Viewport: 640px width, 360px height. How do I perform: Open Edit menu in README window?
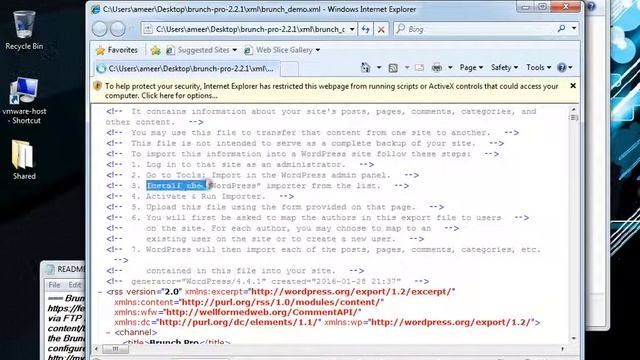click(74, 285)
